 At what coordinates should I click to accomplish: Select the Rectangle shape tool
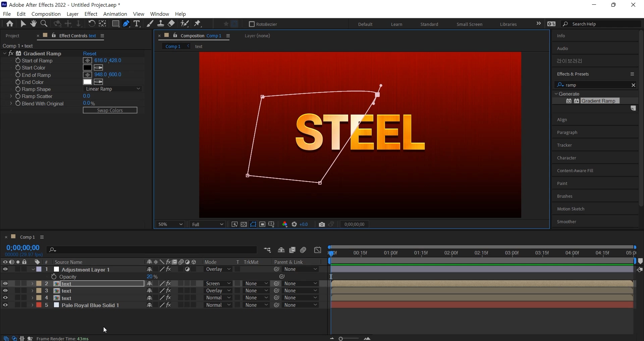pos(115,23)
